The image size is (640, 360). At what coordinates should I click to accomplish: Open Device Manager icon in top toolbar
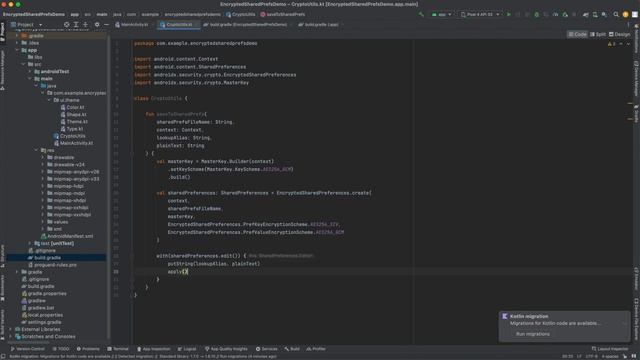(x=595, y=14)
